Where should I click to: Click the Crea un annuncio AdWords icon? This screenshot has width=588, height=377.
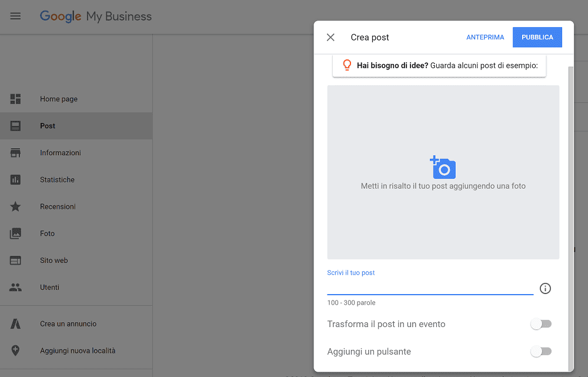(x=15, y=323)
